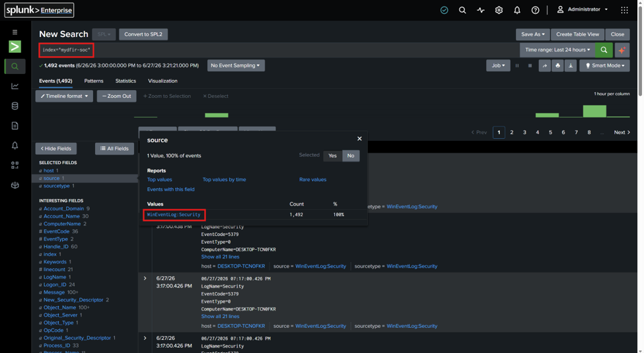Print the search results

click(x=557, y=65)
